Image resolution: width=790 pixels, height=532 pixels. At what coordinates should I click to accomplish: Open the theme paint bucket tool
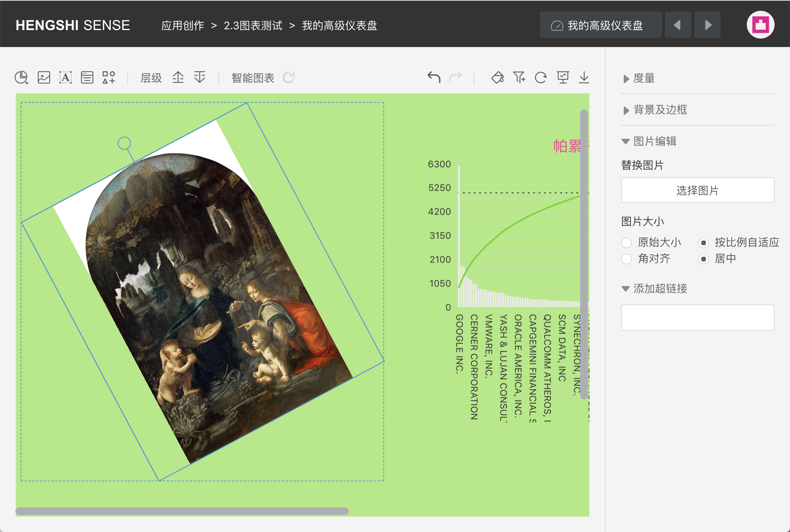pos(497,77)
